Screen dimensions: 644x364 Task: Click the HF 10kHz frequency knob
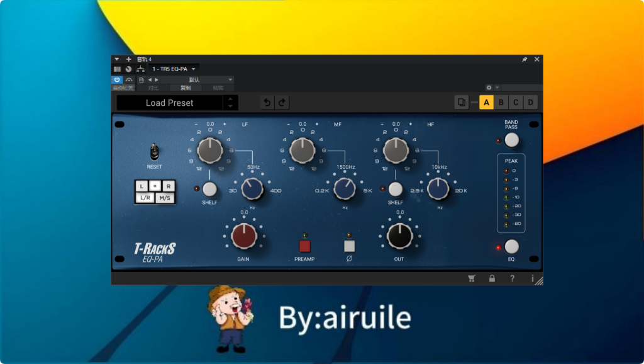click(x=438, y=189)
